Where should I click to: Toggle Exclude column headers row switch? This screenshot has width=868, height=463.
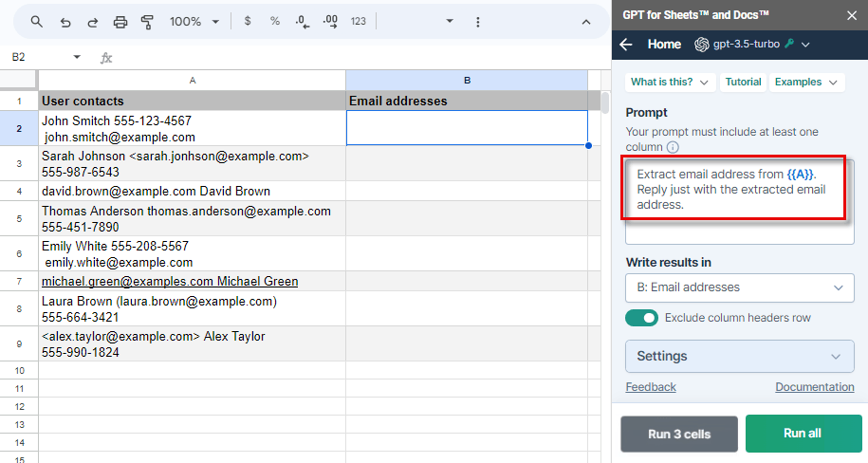coord(641,318)
